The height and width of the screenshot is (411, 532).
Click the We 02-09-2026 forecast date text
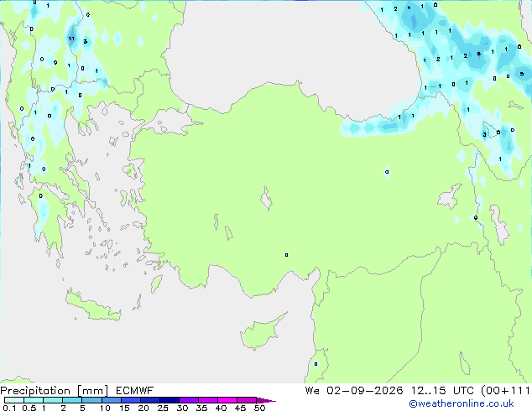point(354,391)
